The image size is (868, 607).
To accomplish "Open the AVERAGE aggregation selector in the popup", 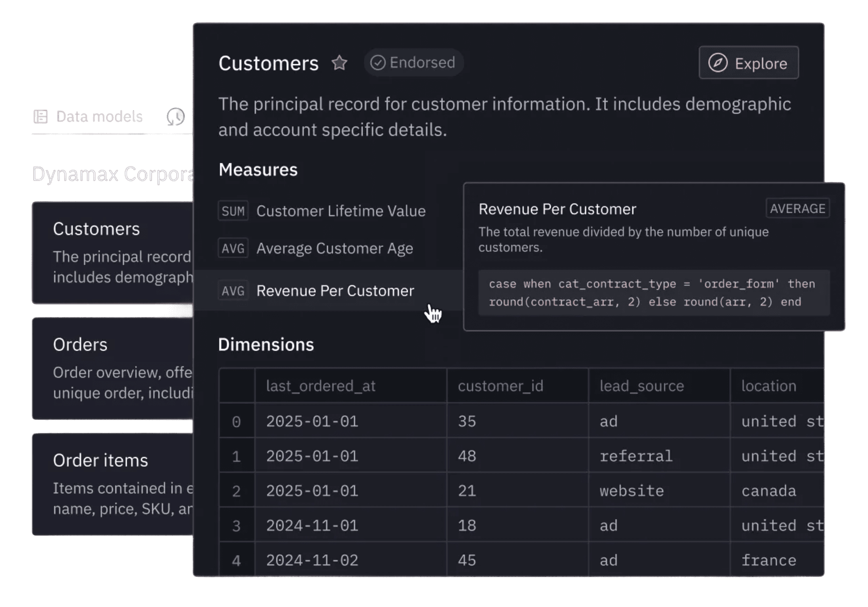I will (797, 208).
